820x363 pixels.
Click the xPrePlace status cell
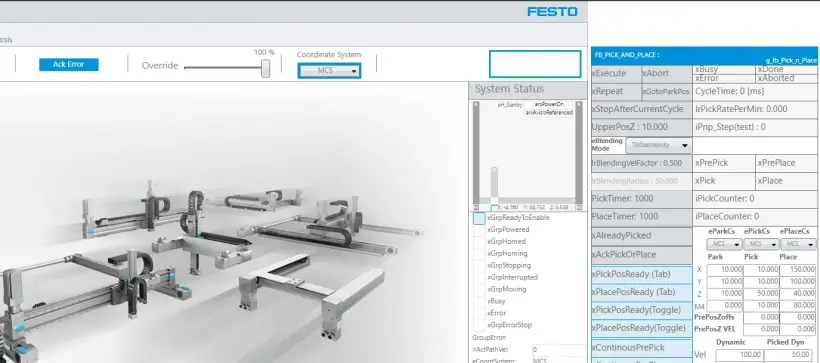point(787,163)
